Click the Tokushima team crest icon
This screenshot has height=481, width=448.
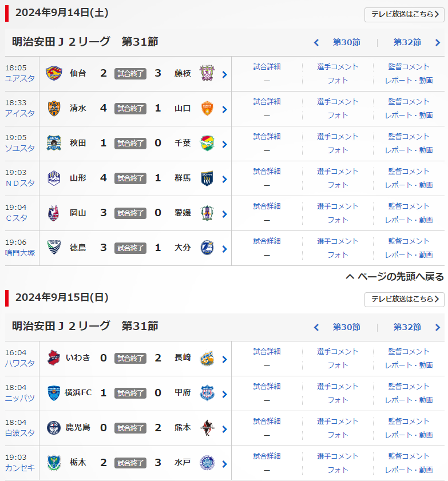pos(53,248)
